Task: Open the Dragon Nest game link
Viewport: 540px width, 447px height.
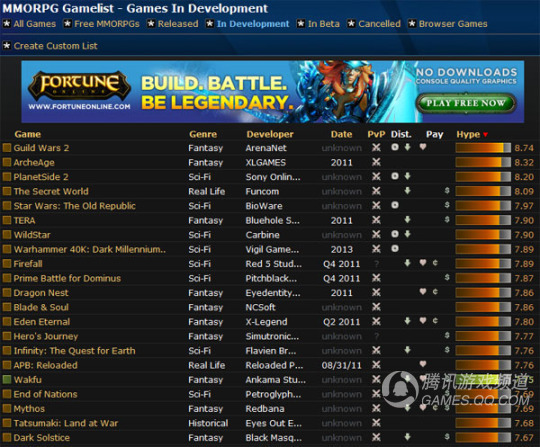Action: point(41,293)
